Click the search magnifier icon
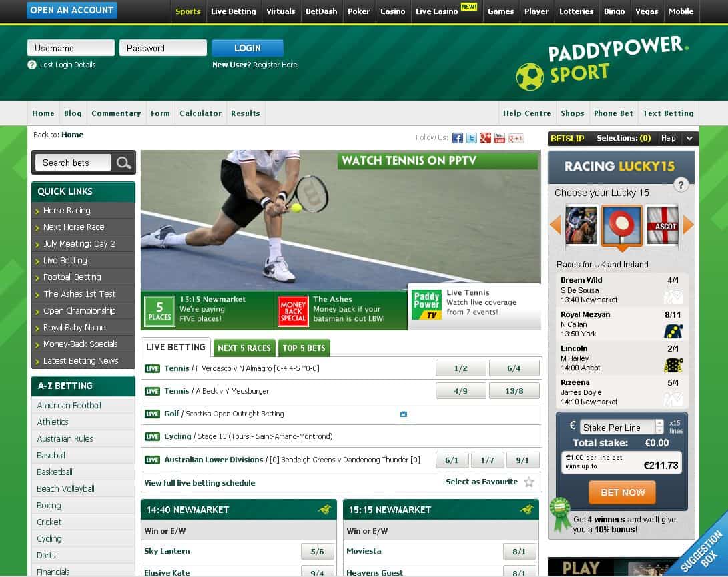728x577 pixels. click(123, 163)
